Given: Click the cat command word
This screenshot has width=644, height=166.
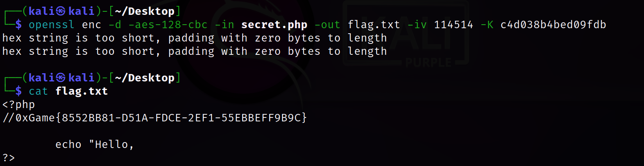Looking at the screenshot, I should point(38,92).
